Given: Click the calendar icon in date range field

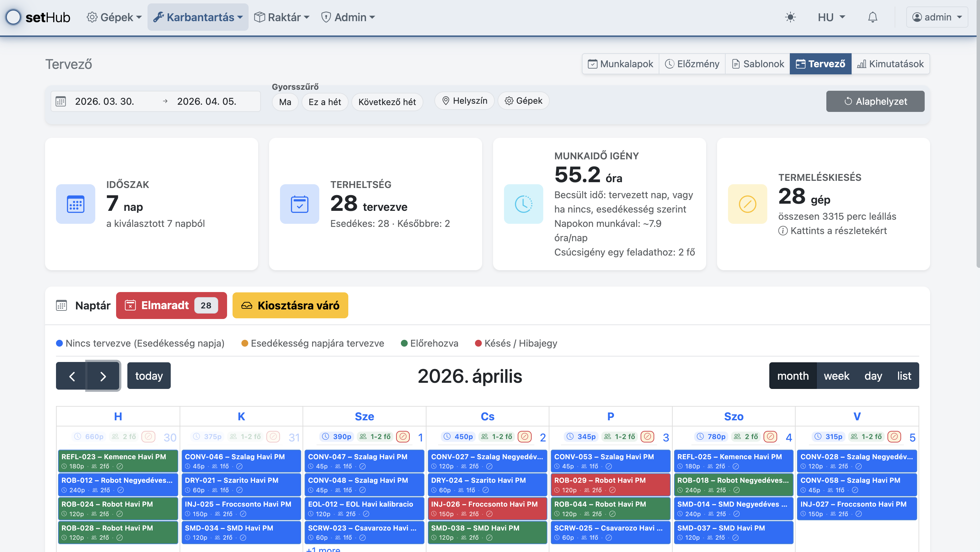Looking at the screenshot, I should [x=61, y=102].
